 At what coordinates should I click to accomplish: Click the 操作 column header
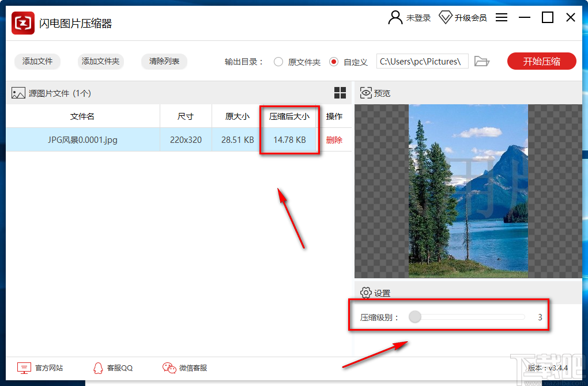[334, 116]
